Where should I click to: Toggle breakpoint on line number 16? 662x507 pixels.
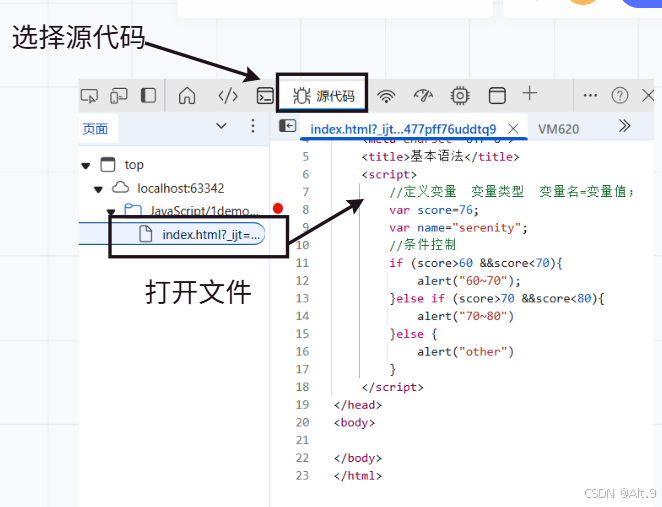[x=302, y=352]
